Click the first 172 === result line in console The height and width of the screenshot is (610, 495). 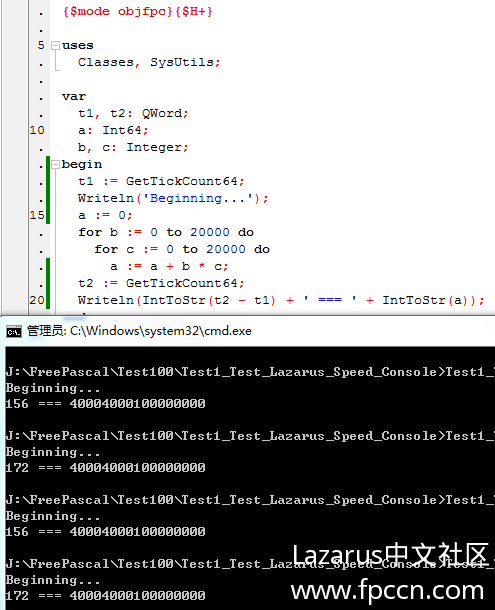[x=105, y=468]
